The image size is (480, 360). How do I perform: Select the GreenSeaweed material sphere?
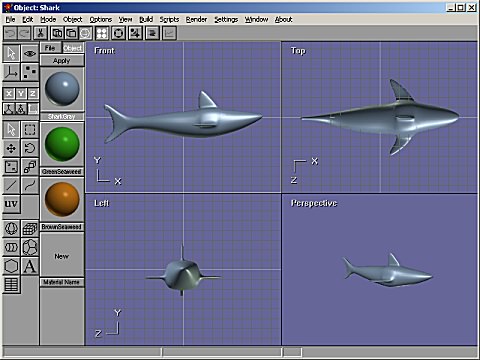pyautogui.click(x=62, y=144)
